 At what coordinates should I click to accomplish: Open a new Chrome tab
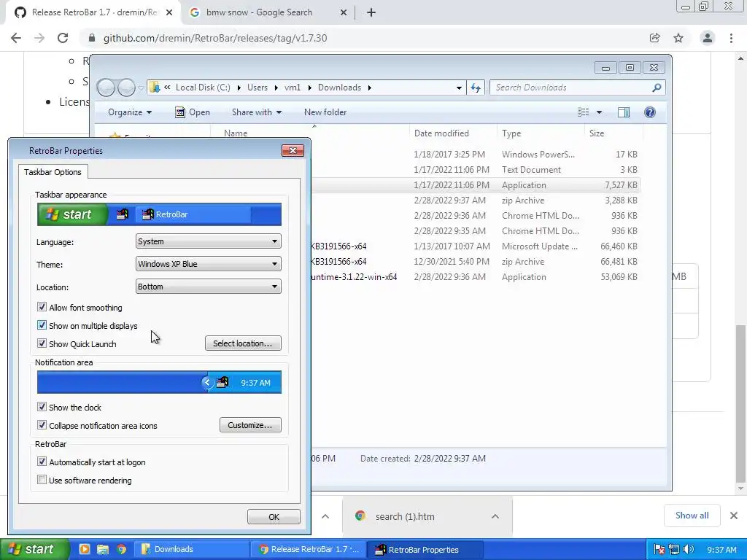pos(371,12)
